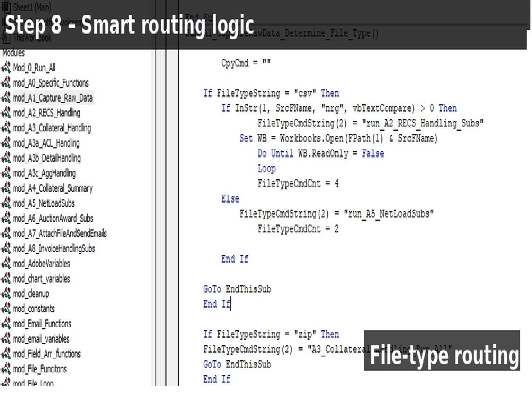Click the mod_A5_NetLoadSubs module icon

click(6, 204)
